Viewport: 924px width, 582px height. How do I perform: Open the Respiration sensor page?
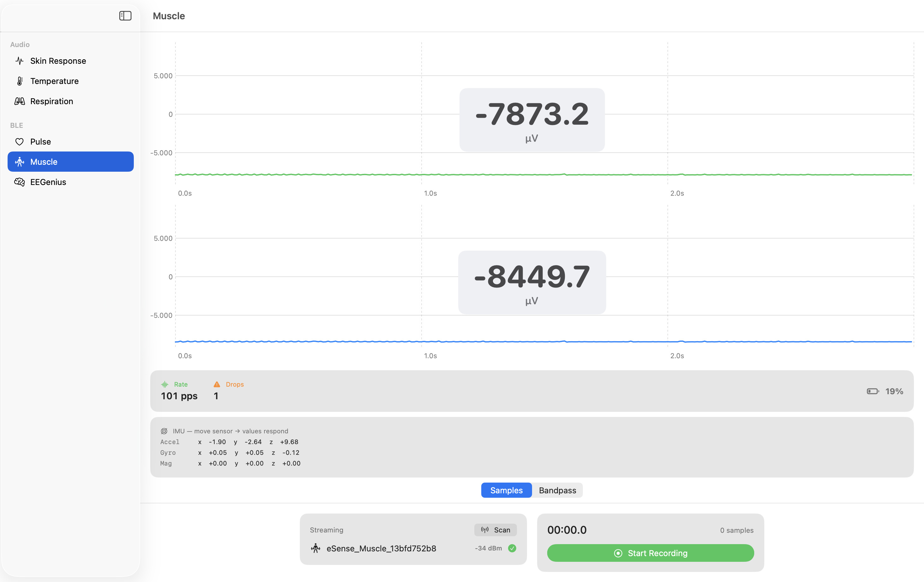71,101
